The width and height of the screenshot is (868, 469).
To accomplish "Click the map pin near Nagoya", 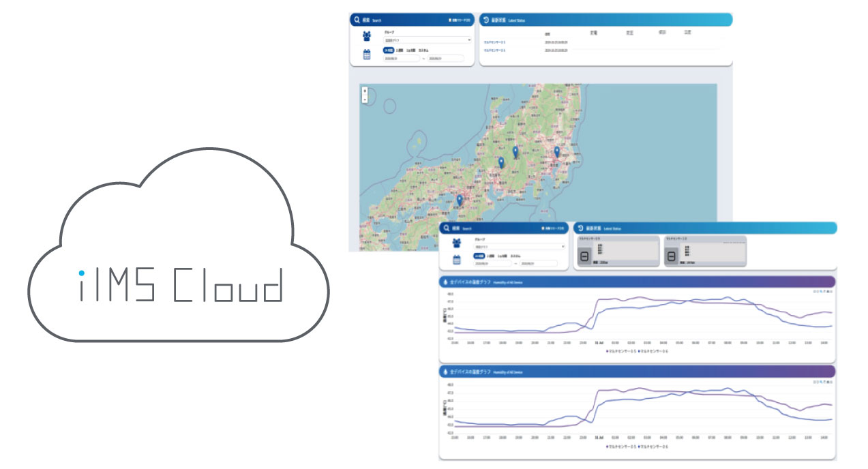I will tap(501, 163).
